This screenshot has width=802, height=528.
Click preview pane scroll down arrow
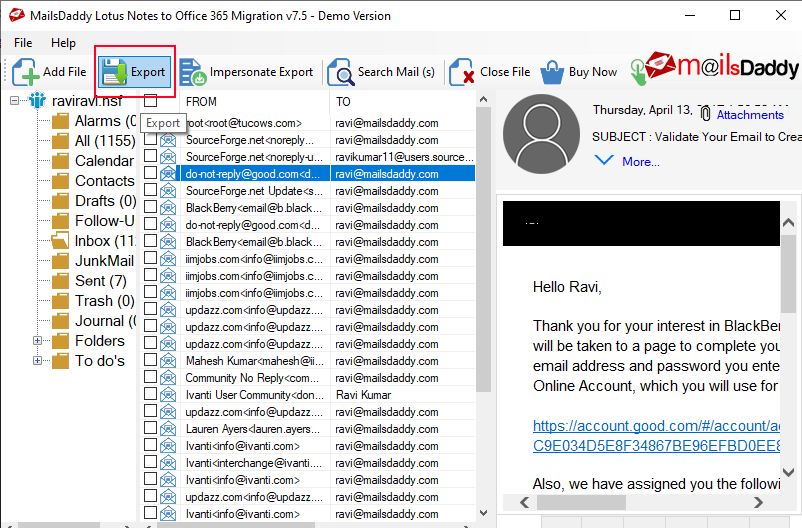click(x=789, y=472)
